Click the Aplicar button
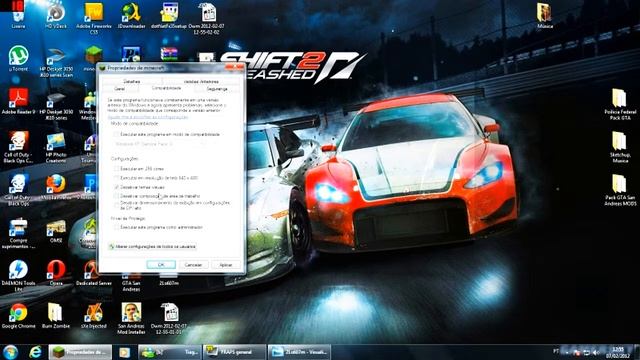 tap(226, 265)
